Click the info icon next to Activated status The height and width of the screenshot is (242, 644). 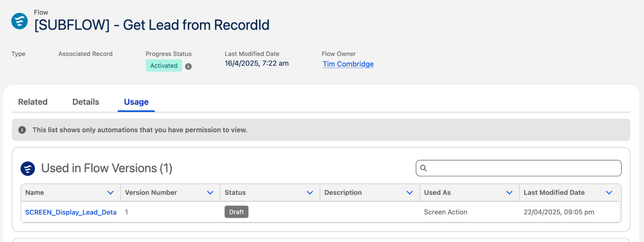point(188,66)
